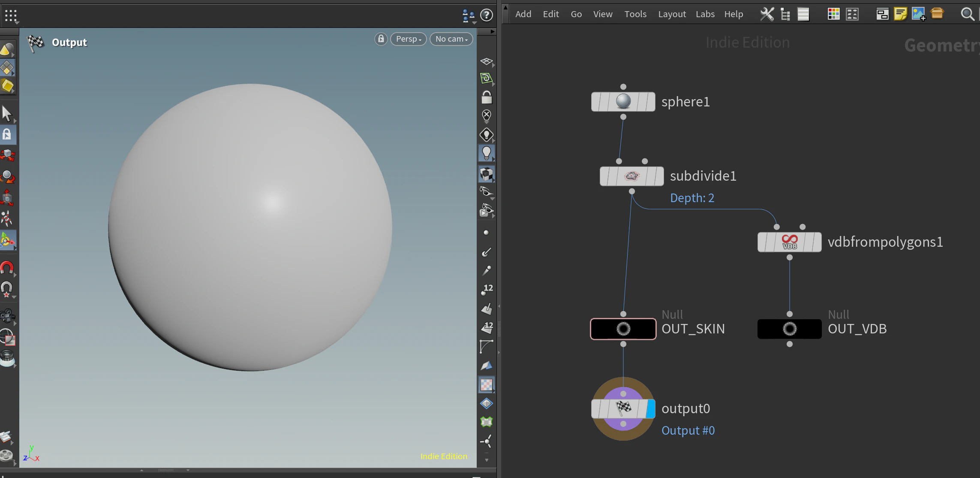This screenshot has height=478, width=980.
Task: Toggle point numbers display option
Action: coord(487,290)
